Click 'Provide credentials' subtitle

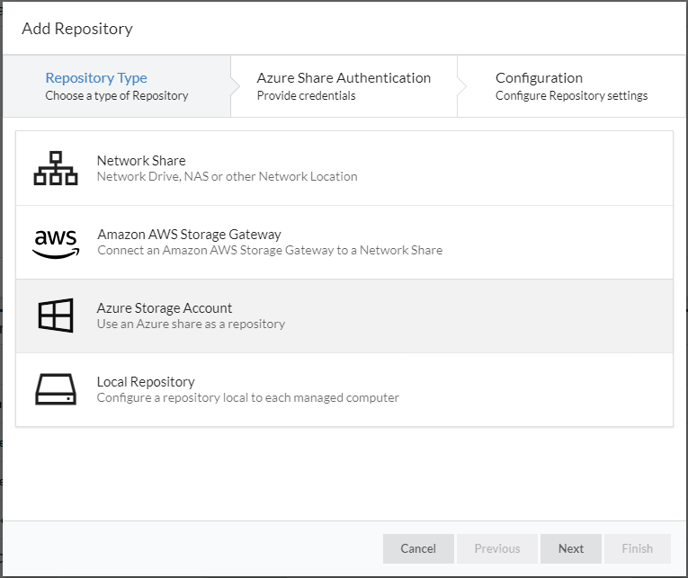point(306,96)
